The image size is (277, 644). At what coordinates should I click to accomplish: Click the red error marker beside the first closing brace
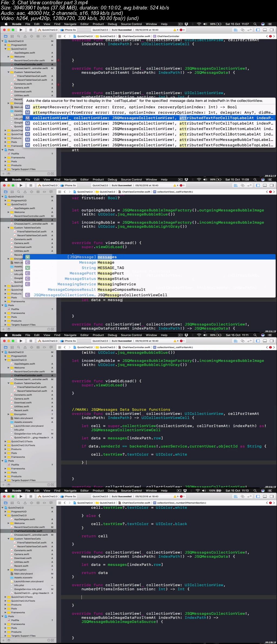58,60
